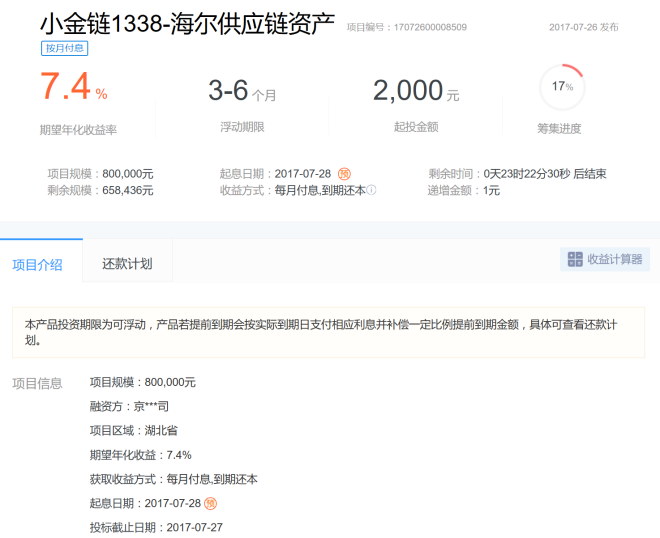This screenshot has height=538, width=660.
Task: Click the 获取收益方式：每月付息,到期还本 row
Action: [x=173, y=479]
